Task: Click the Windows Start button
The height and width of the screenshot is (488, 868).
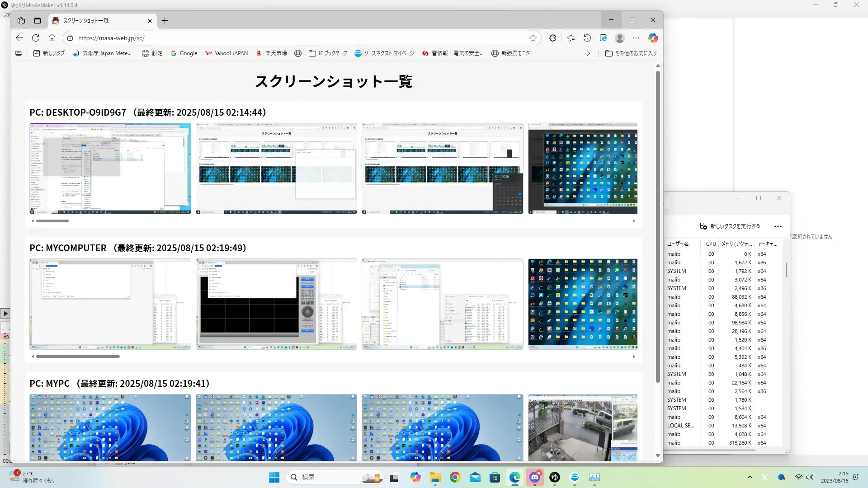Action: coord(274,477)
